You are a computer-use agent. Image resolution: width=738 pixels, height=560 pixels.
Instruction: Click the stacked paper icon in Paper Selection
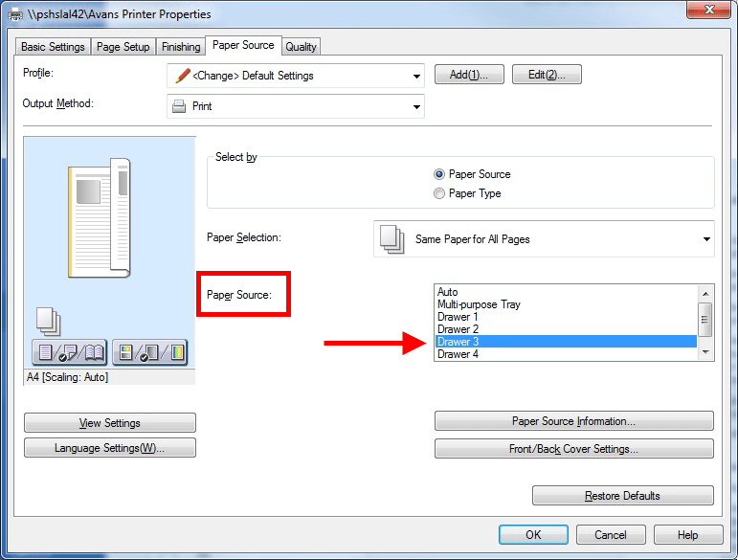pos(391,239)
